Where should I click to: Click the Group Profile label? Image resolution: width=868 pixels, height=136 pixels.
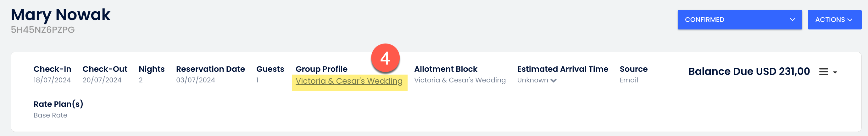point(321,69)
